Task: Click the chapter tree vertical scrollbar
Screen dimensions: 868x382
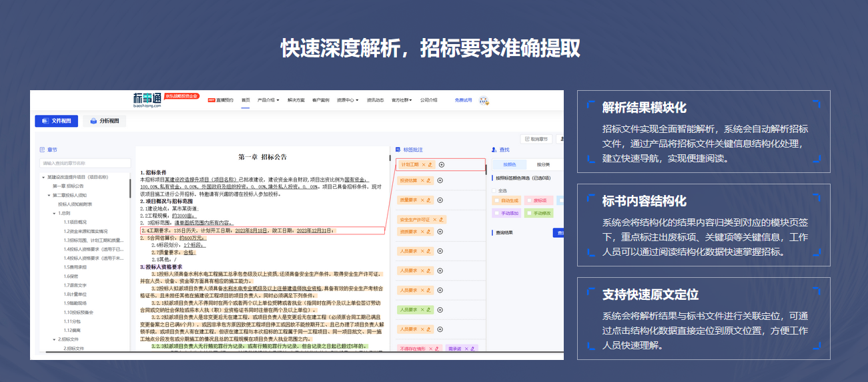Action: 130,187
